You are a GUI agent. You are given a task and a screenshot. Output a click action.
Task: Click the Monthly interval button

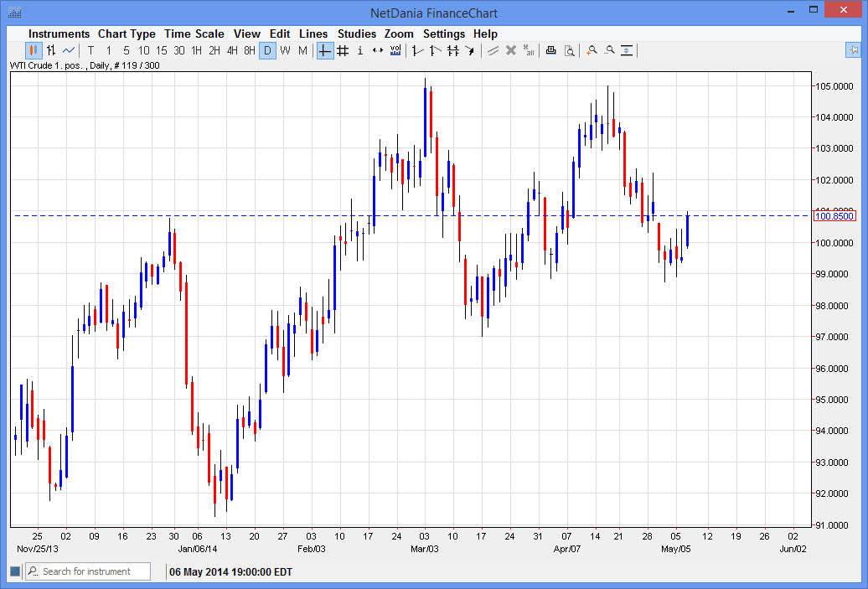click(303, 50)
